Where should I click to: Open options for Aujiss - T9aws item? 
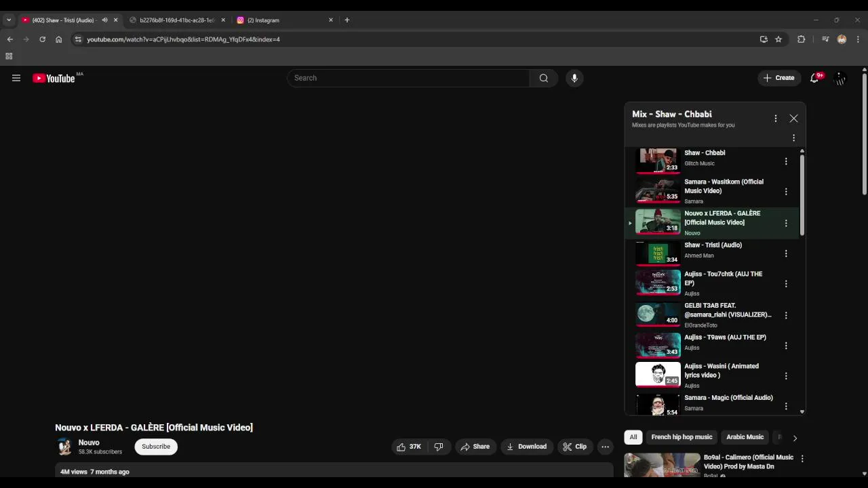(x=786, y=346)
